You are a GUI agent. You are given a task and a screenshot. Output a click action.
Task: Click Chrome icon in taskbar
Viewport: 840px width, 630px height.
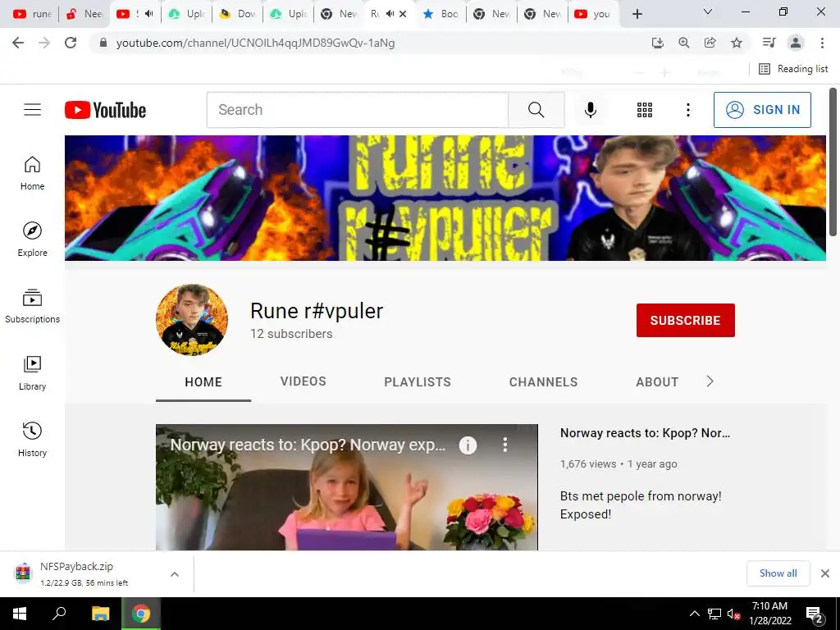[141, 614]
